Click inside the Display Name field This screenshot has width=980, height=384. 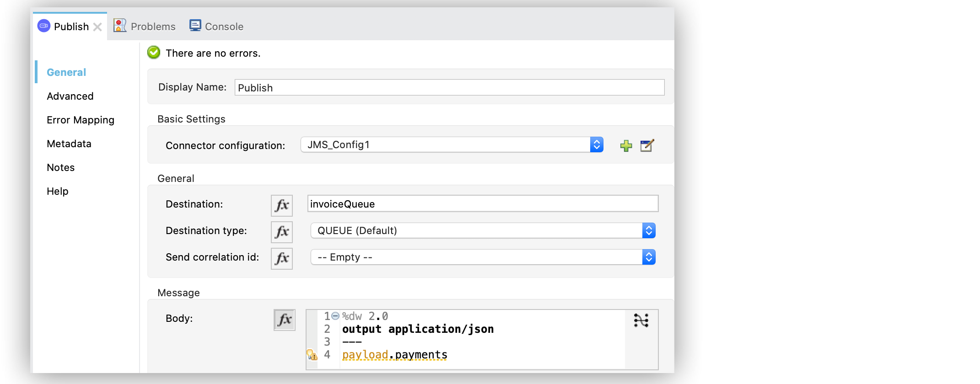point(448,87)
